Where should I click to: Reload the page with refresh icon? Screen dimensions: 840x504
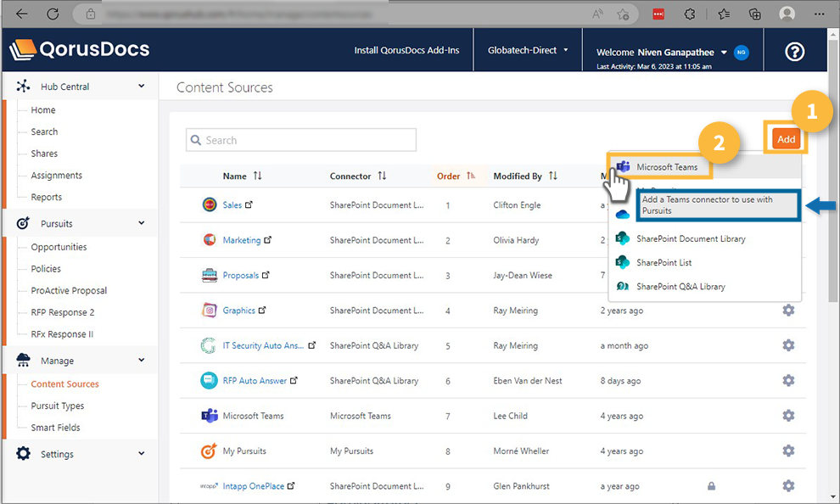click(x=53, y=14)
